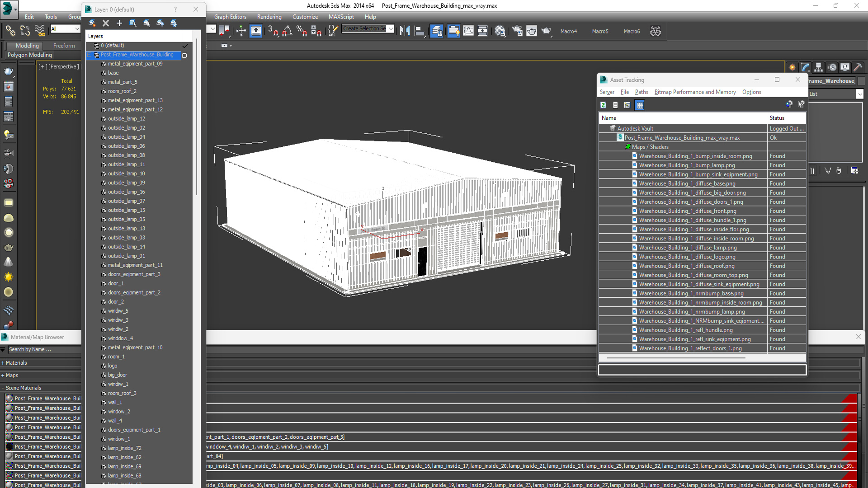Open the Manage Layers toolbar icon

coord(437,31)
